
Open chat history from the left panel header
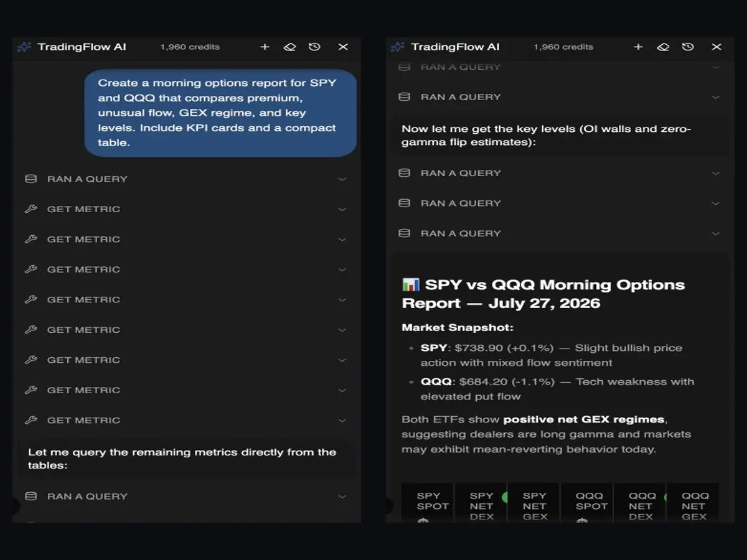pyautogui.click(x=314, y=47)
